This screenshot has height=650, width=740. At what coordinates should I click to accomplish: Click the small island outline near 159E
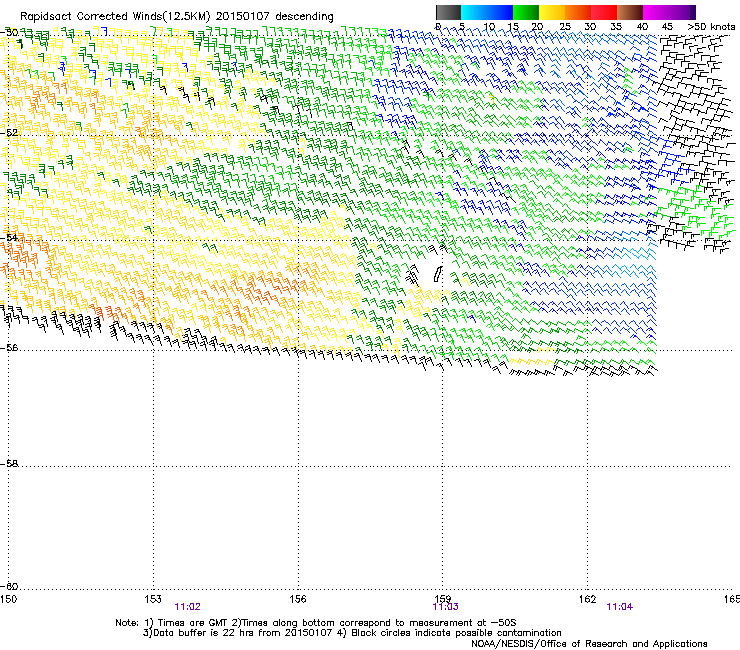pos(437,274)
